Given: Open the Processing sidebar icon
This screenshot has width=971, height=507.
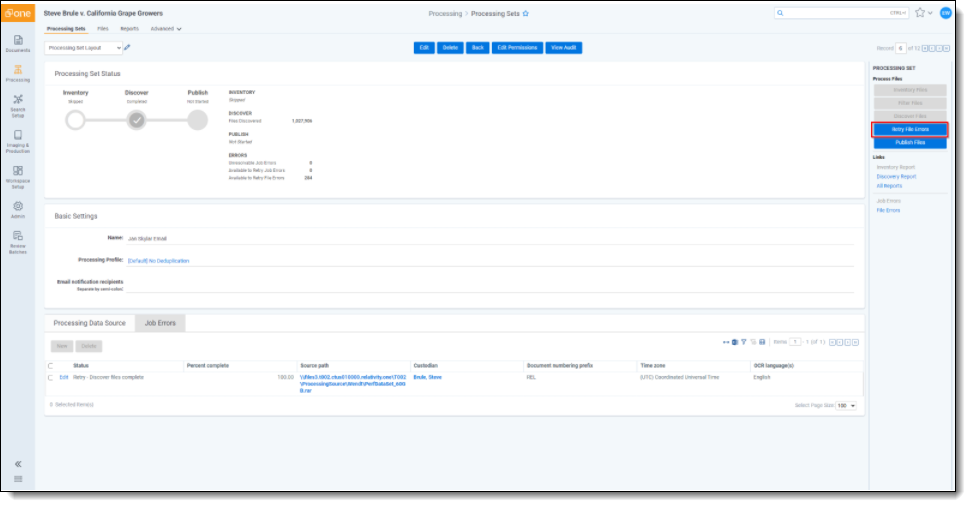Looking at the screenshot, I should coord(18,73).
